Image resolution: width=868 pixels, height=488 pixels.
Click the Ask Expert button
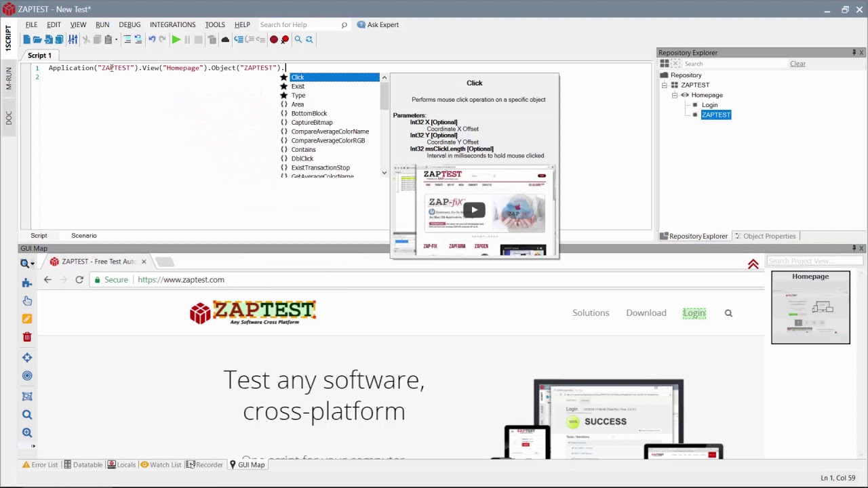click(378, 24)
